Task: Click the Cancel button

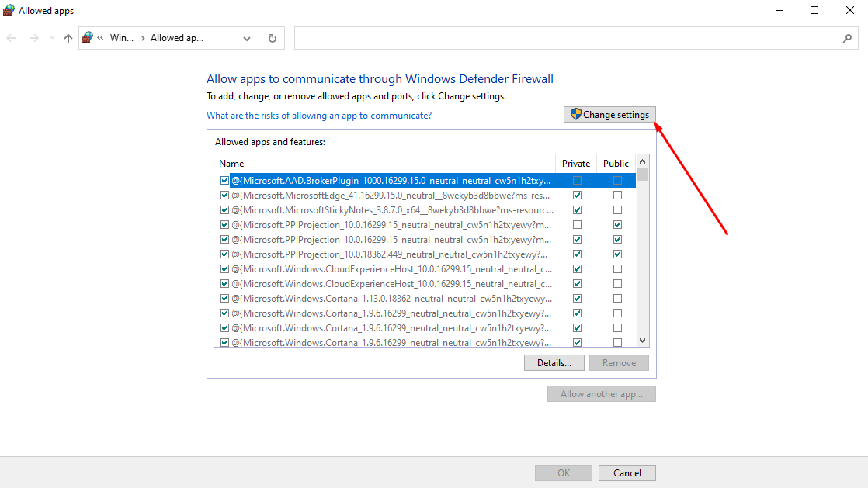Action: point(627,473)
